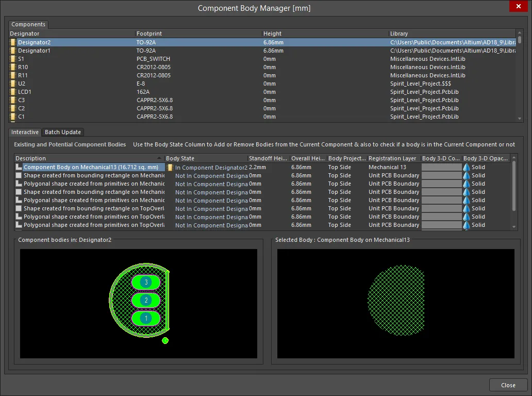Click component icon beside Designator1

pos(13,51)
